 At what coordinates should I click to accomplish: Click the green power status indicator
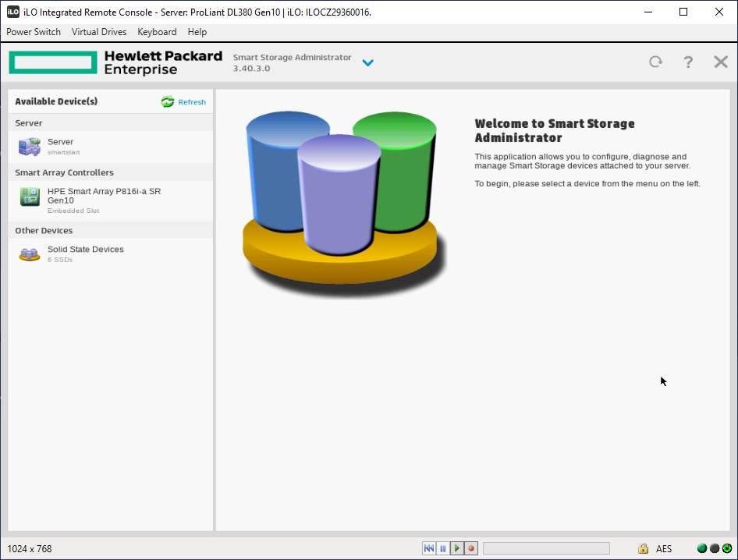727,548
